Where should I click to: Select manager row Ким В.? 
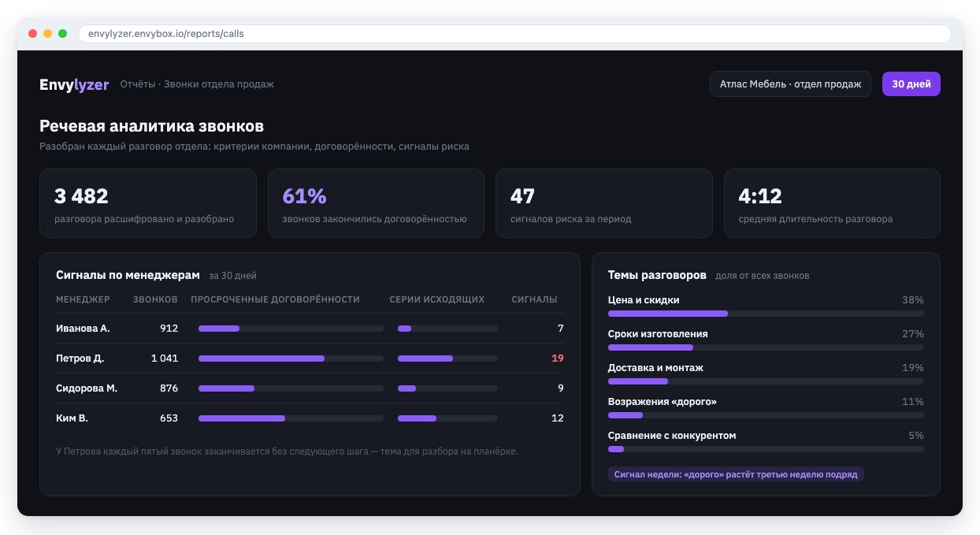coord(310,418)
